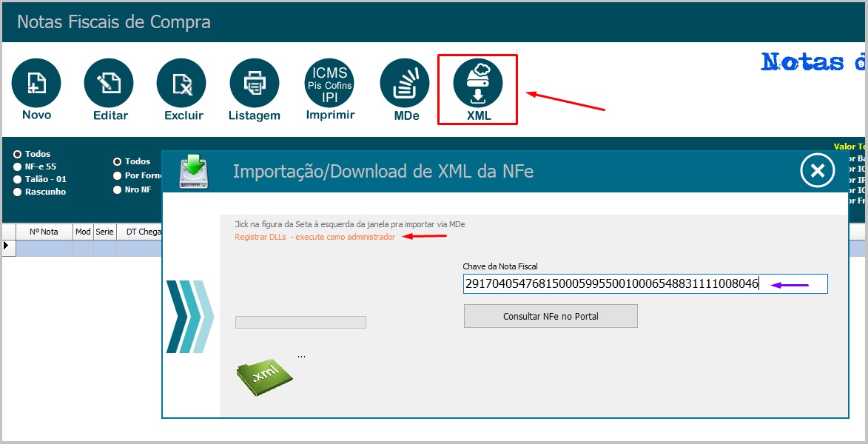The height and width of the screenshot is (444, 868).
Task: Select the Excluir invoice icon
Action: [181, 84]
